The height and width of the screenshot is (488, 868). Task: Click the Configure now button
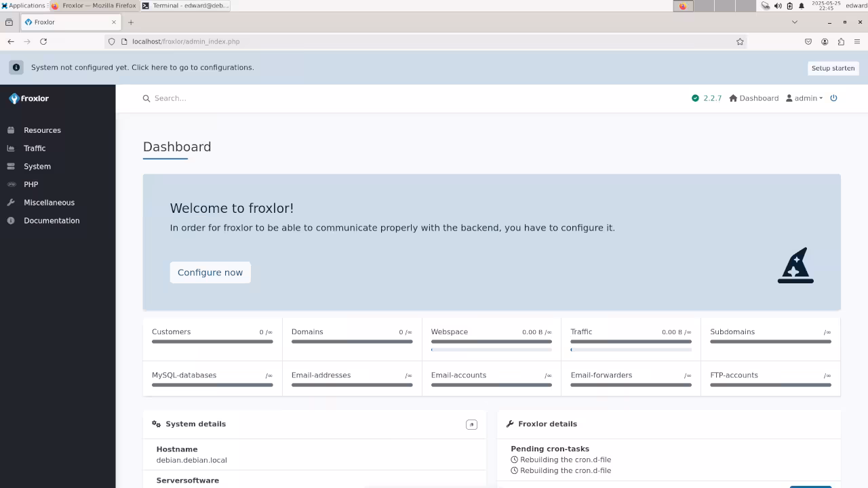[x=210, y=272]
